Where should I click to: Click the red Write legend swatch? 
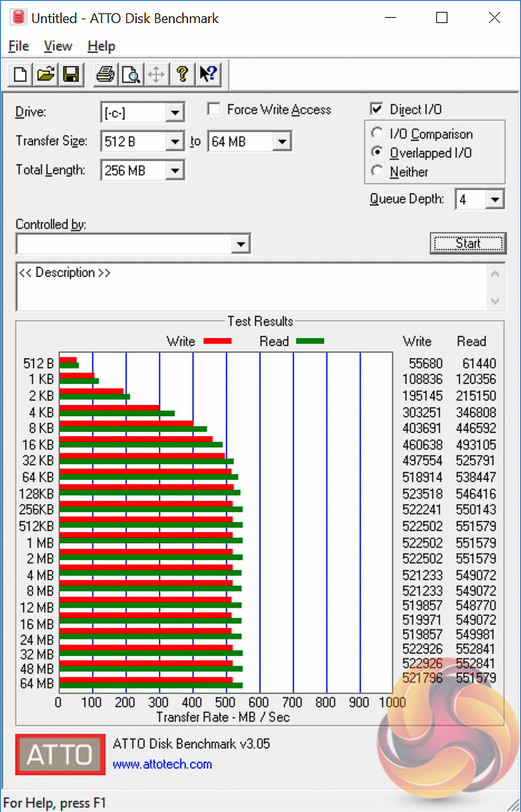(x=218, y=341)
